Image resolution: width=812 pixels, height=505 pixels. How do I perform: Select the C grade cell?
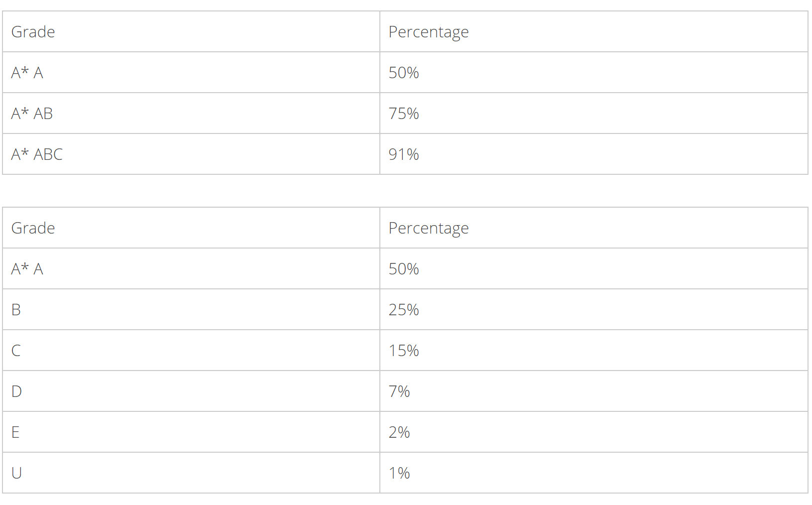pos(16,351)
